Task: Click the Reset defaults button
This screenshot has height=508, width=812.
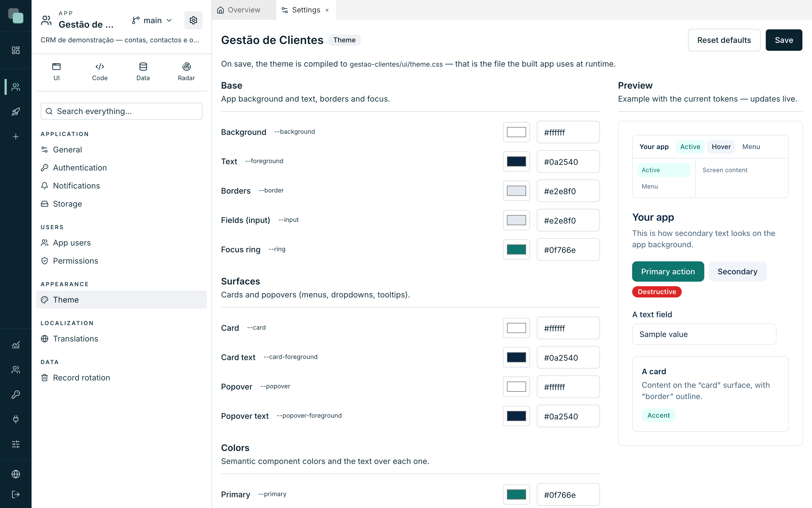Action: coord(724,40)
